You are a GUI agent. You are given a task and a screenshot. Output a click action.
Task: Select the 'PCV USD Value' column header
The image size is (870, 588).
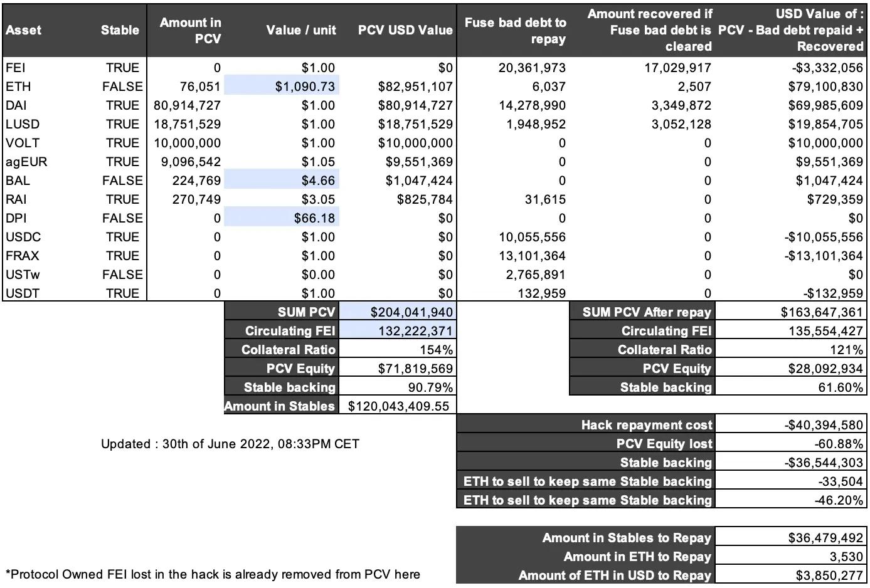[405, 30]
